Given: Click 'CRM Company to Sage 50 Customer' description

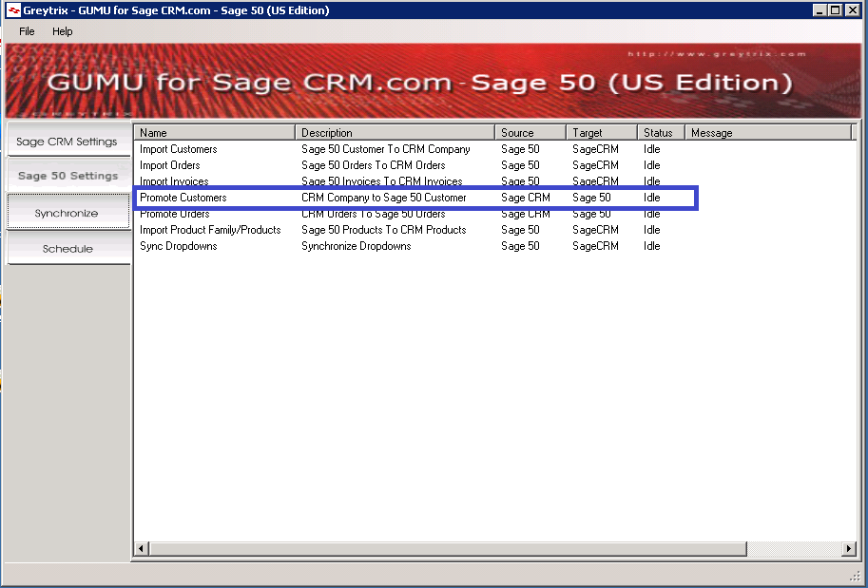Looking at the screenshot, I should click(x=384, y=198).
